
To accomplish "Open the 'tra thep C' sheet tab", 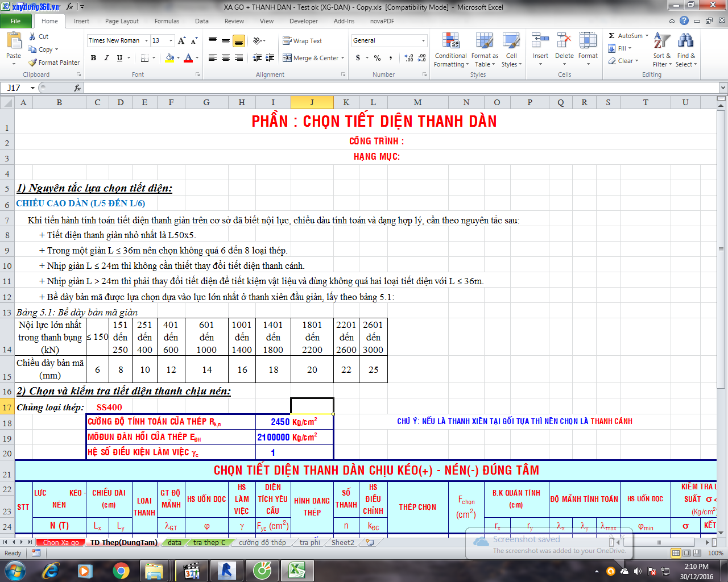I will (209, 542).
